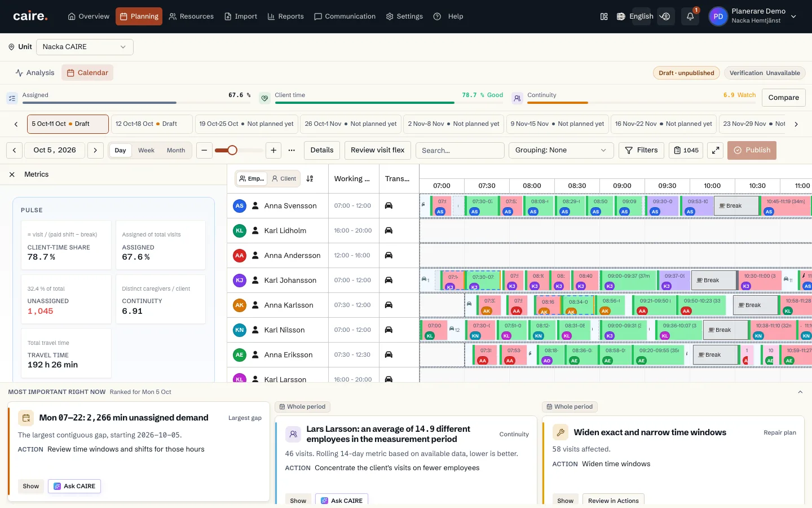Close the Metrics panel
Viewport: 812px width, 508px height.
[12, 174]
